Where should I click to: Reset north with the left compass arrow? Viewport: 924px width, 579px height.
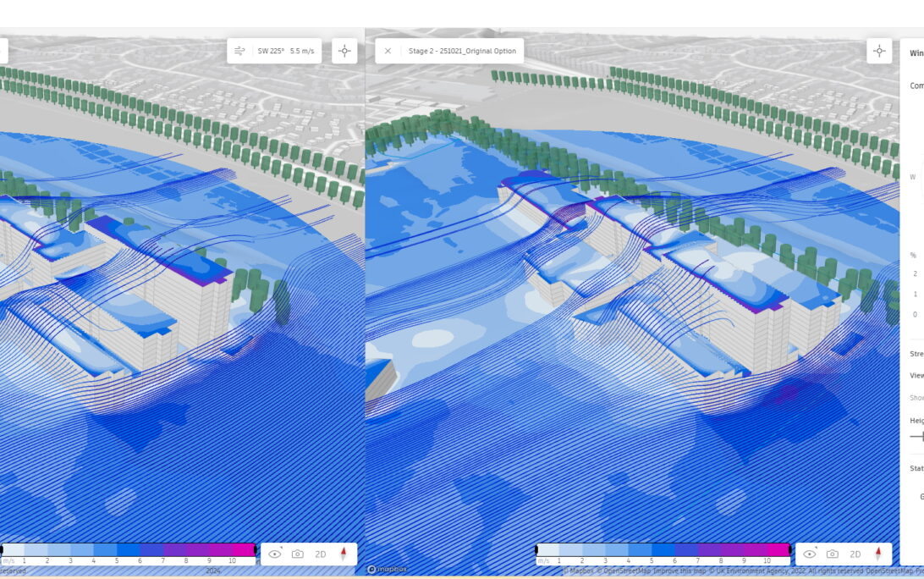pyautogui.click(x=344, y=554)
